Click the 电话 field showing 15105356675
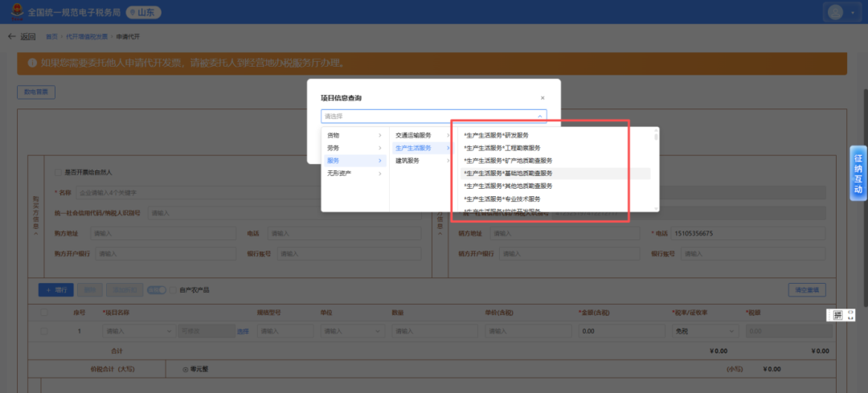The height and width of the screenshot is (393, 868). (747, 234)
